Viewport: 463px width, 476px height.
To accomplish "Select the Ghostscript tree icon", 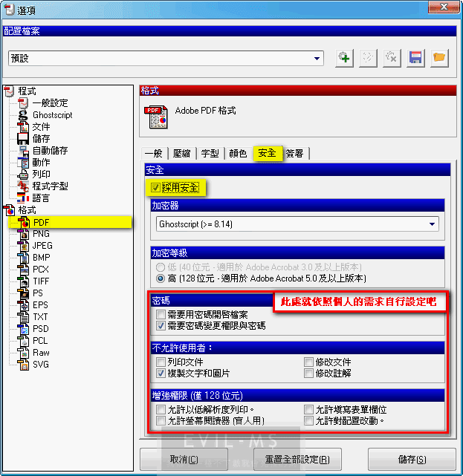I will point(23,115).
